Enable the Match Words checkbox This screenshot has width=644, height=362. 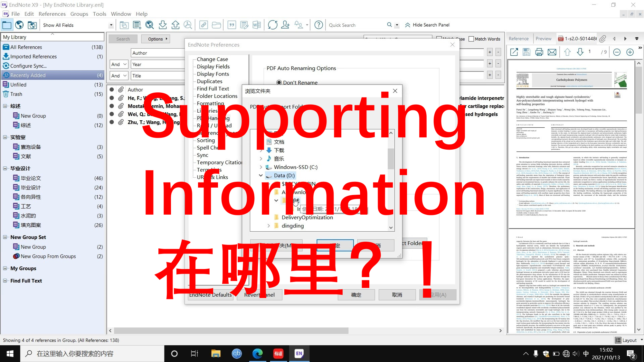click(471, 39)
